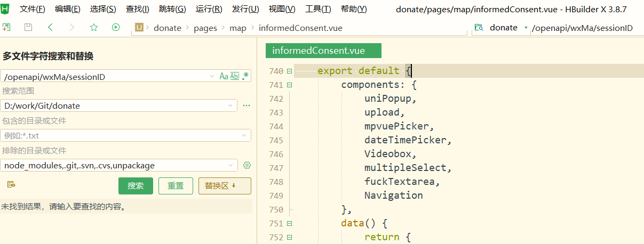Toggle case-sensitive (Aa) search option
Screen dimensions: 644x244
pyautogui.click(x=224, y=76)
